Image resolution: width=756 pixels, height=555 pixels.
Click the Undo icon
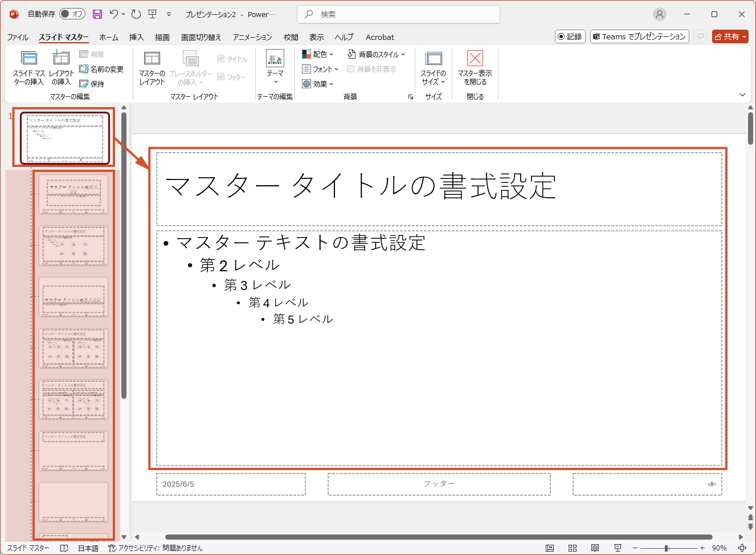point(114,14)
